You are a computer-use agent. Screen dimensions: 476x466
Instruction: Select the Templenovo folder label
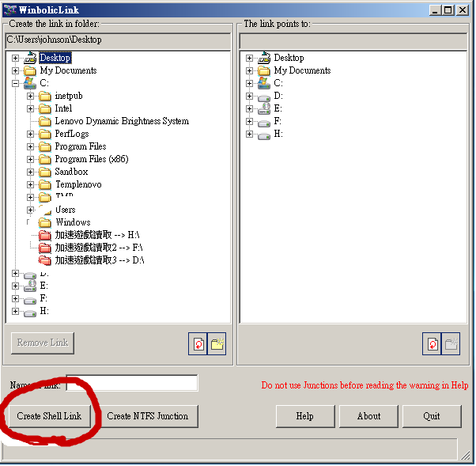tap(78, 184)
